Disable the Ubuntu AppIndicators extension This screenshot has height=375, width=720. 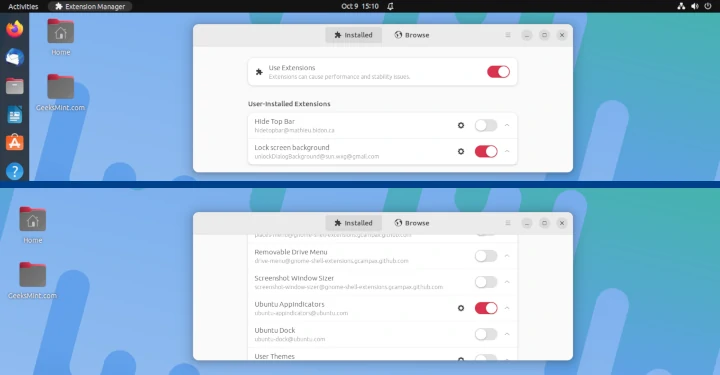pyautogui.click(x=486, y=308)
